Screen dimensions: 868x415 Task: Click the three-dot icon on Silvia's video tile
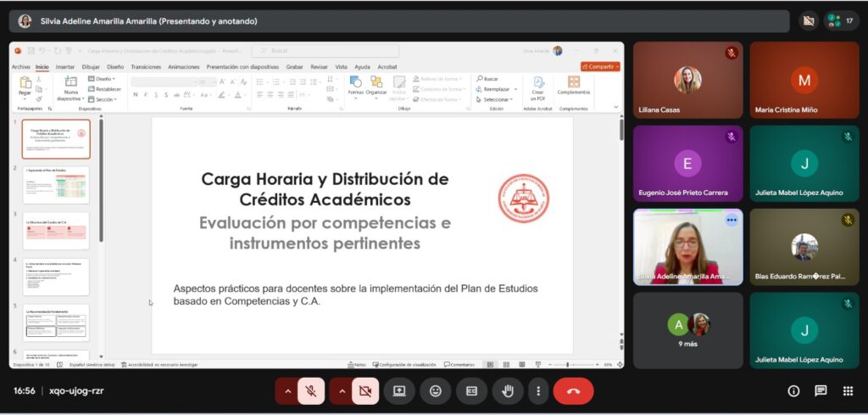click(x=731, y=220)
